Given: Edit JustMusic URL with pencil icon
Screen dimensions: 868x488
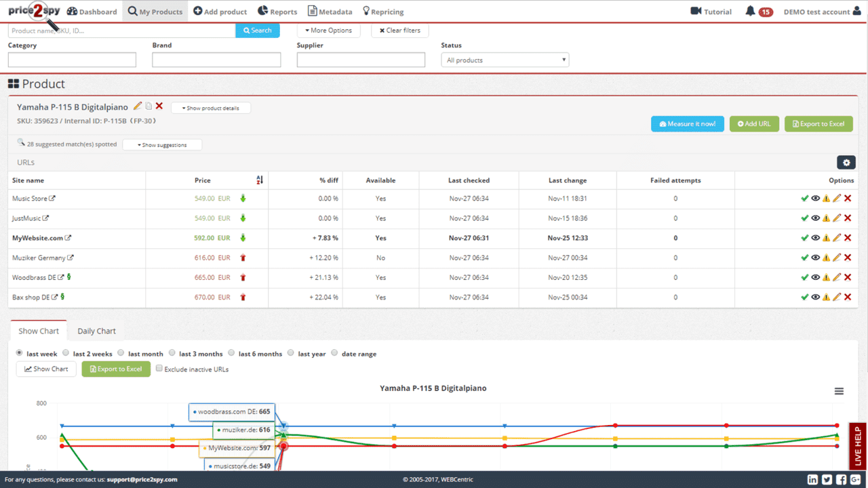Looking at the screenshot, I should tap(837, 218).
